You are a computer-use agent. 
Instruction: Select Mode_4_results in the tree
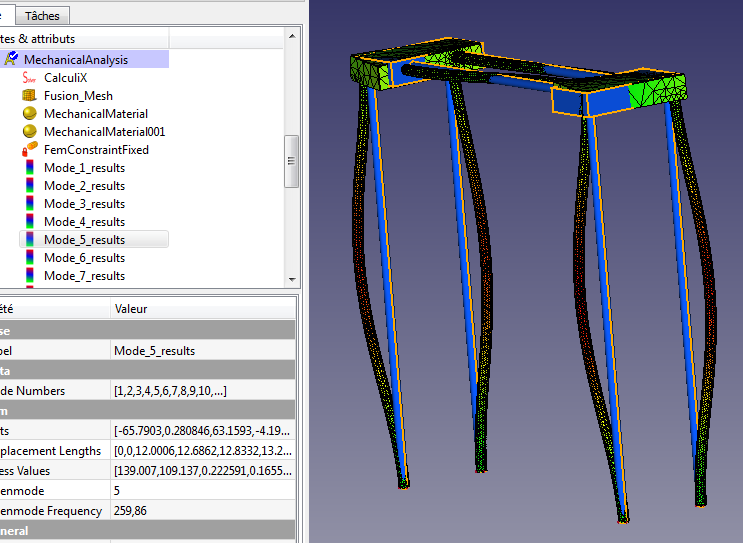coord(84,222)
